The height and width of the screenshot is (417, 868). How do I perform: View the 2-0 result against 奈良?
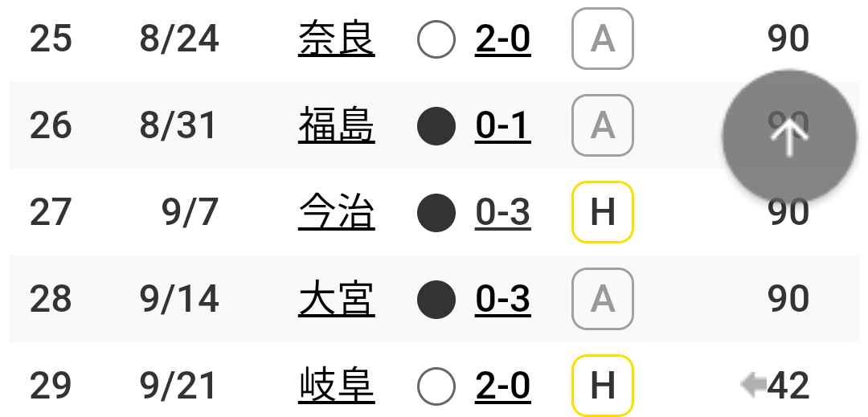point(502,39)
